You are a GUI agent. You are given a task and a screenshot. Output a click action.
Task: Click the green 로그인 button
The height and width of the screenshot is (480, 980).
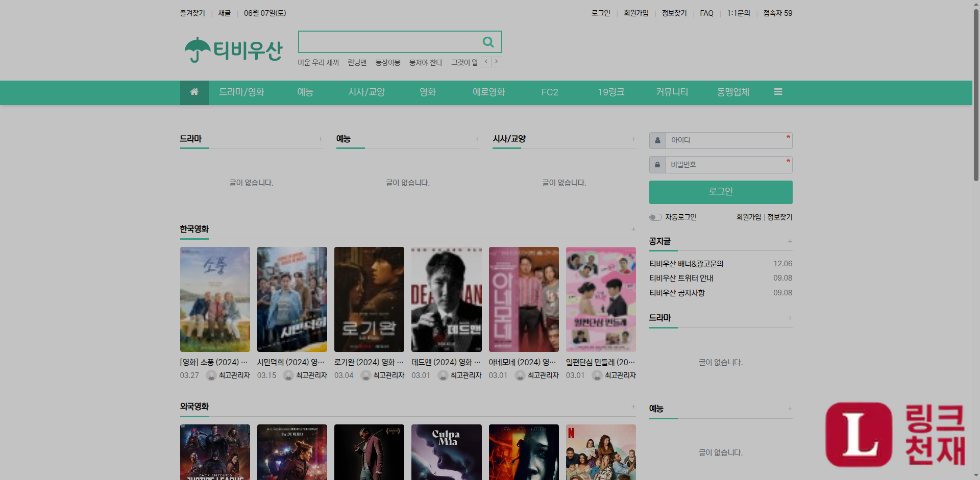[x=721, y=192]
